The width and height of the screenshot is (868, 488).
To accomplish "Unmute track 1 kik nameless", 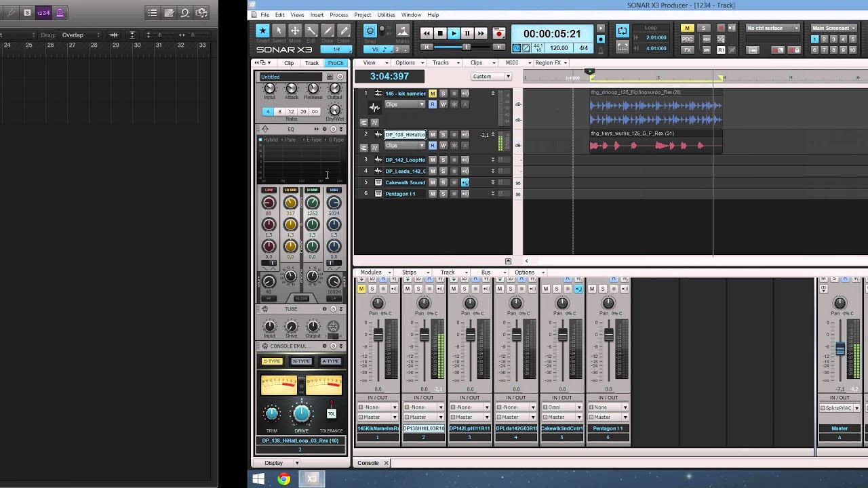I will point(433,94).
